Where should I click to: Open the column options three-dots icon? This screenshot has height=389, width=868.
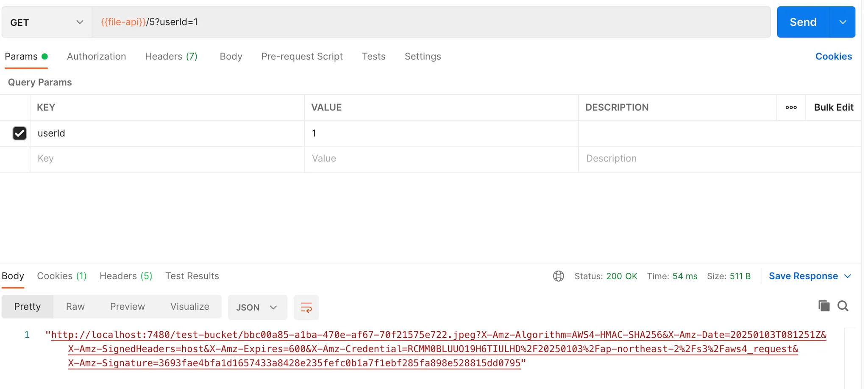(791, 107)
